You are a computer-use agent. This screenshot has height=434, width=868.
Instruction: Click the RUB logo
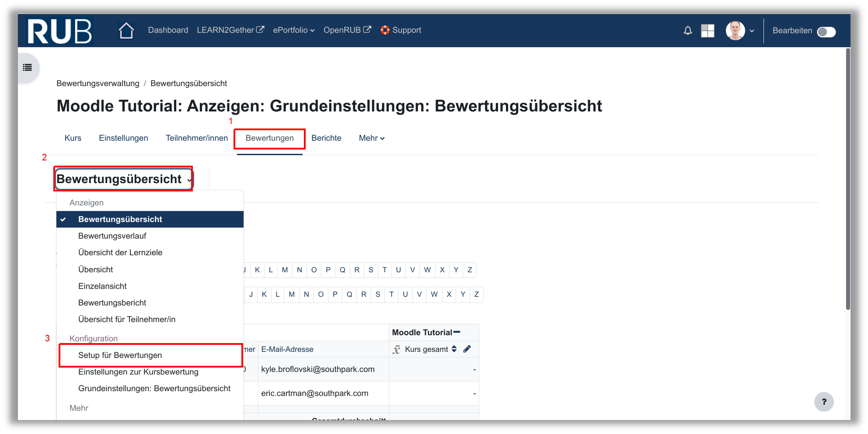(59, 31)
